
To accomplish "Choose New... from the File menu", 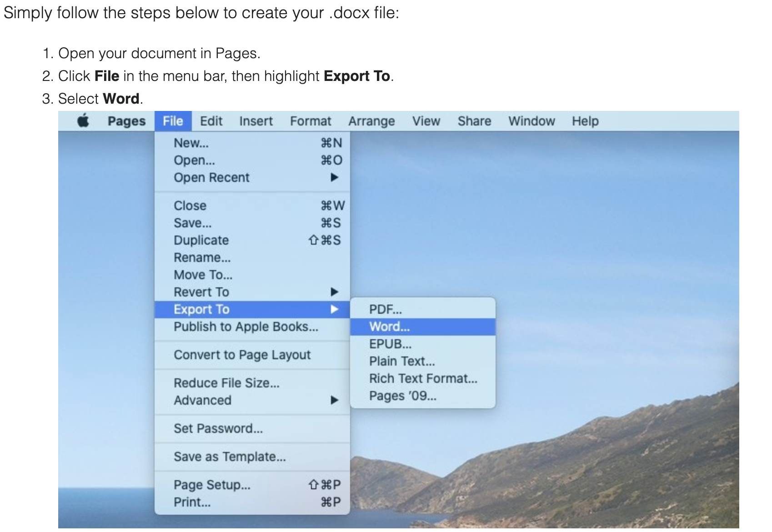I will coord(252,143).
